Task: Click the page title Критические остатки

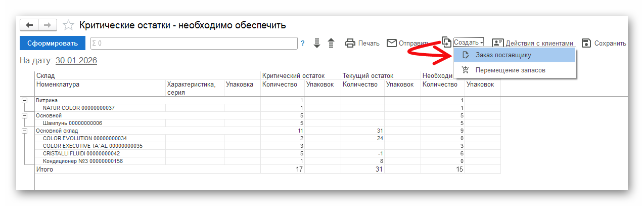Action: click(183, 25)
